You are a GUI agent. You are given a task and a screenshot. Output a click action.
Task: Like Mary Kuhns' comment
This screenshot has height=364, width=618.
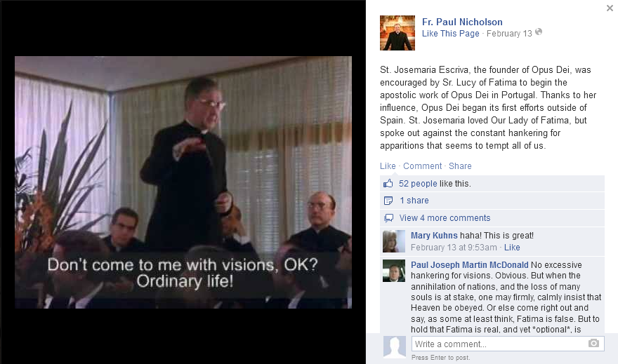512,248
